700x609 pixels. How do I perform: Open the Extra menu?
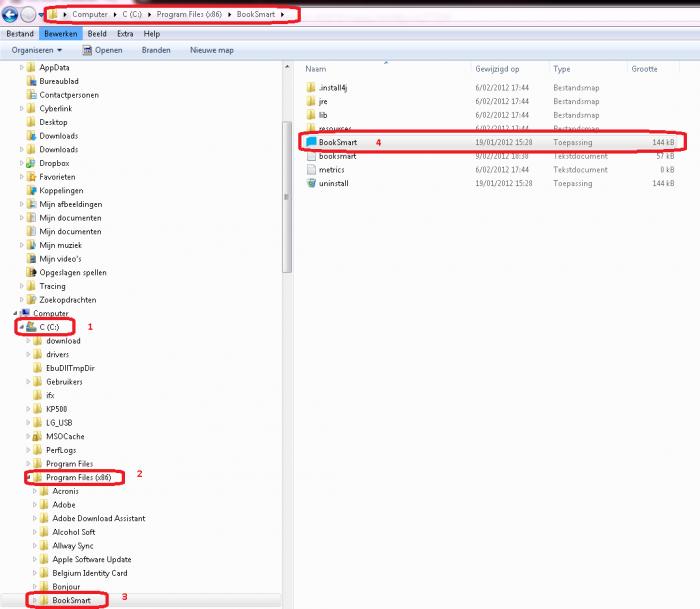125,33
